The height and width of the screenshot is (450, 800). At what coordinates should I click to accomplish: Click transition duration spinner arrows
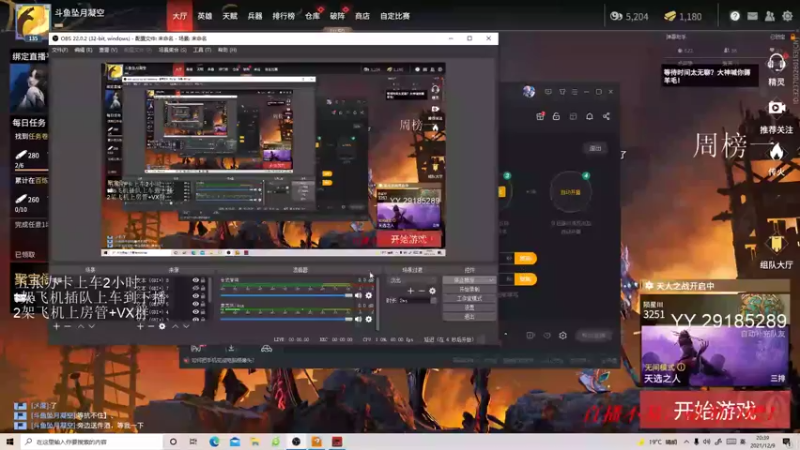[434, 301]
